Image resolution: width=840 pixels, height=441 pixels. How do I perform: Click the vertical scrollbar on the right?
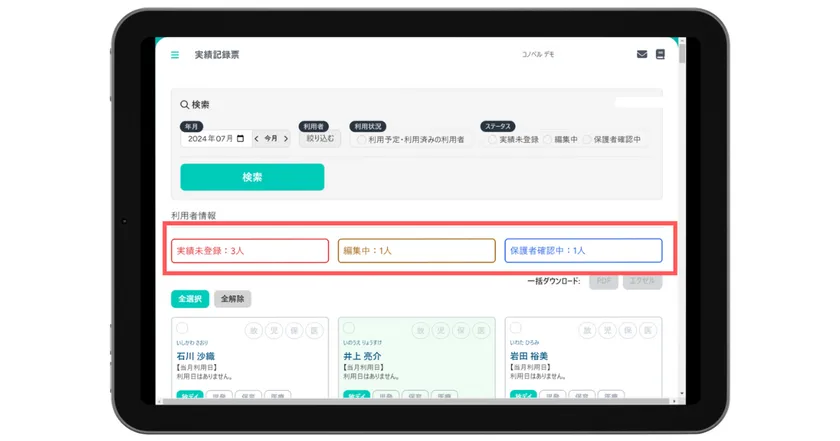pyautogui.click(x=681, y=54)
